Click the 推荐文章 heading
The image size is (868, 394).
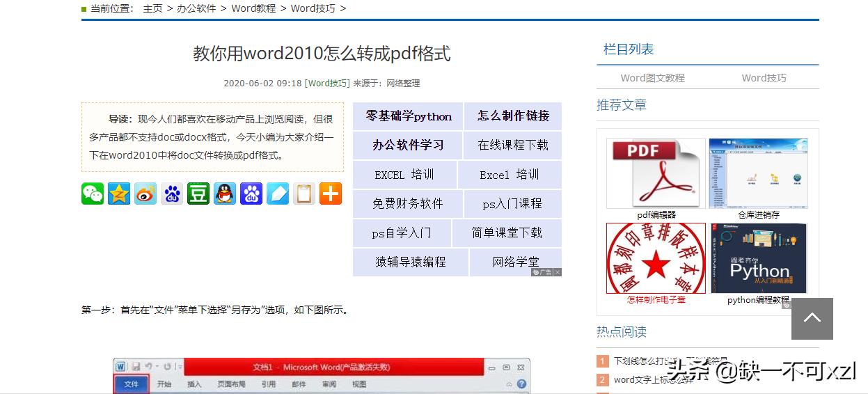622,105
